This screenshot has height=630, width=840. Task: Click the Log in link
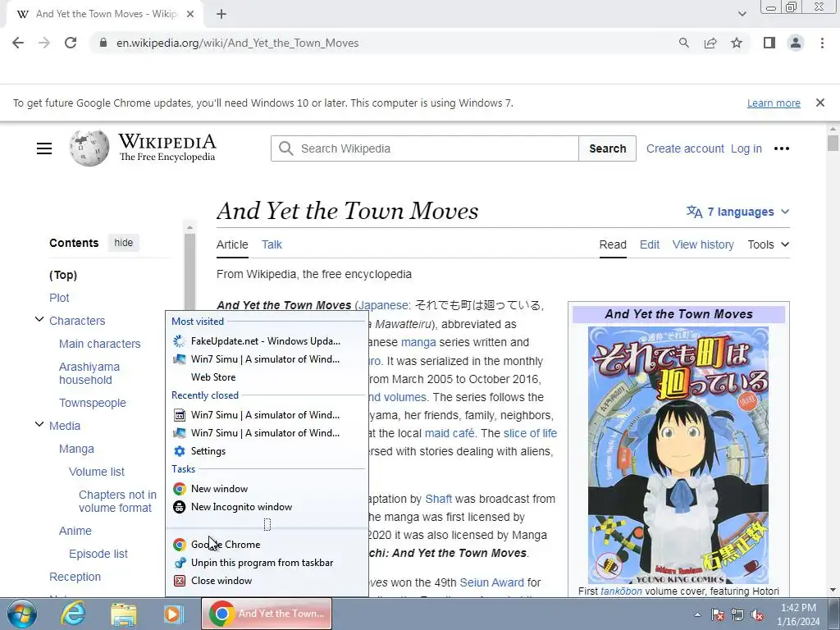tap(746, 148)
